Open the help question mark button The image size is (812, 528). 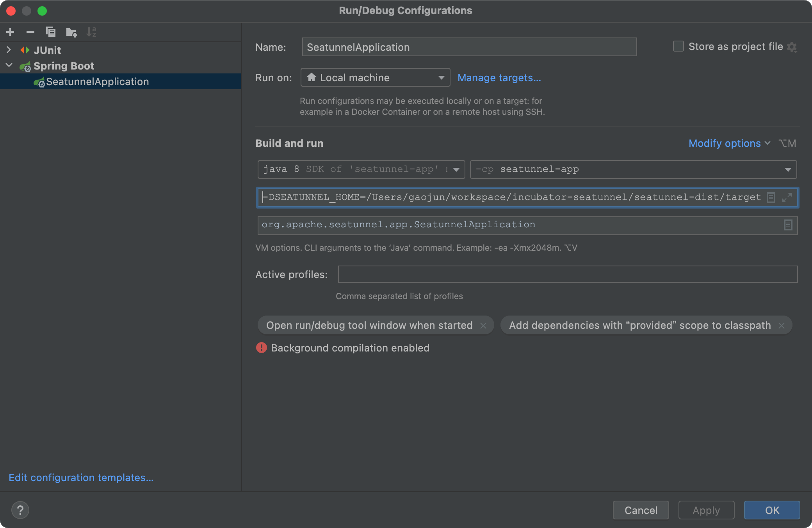pyautogui.click(x=20, y=510)
